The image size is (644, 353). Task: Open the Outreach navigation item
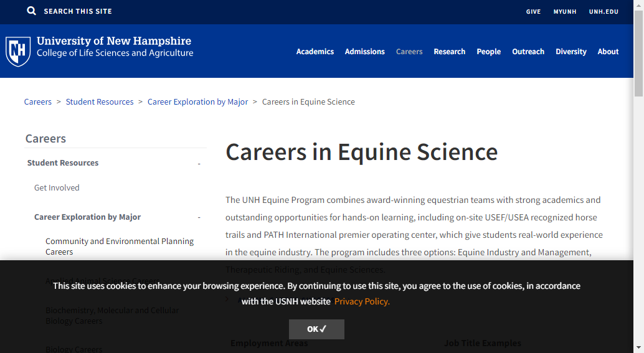point(528,52)
